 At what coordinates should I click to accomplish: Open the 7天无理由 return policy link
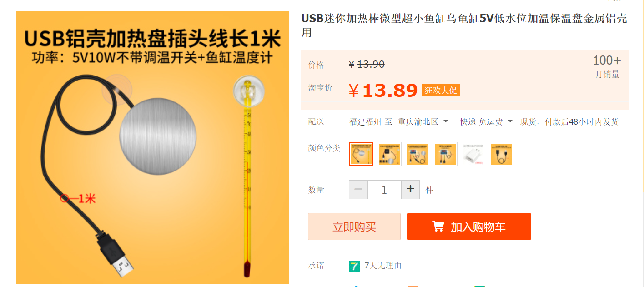click(x=383, y=266)
